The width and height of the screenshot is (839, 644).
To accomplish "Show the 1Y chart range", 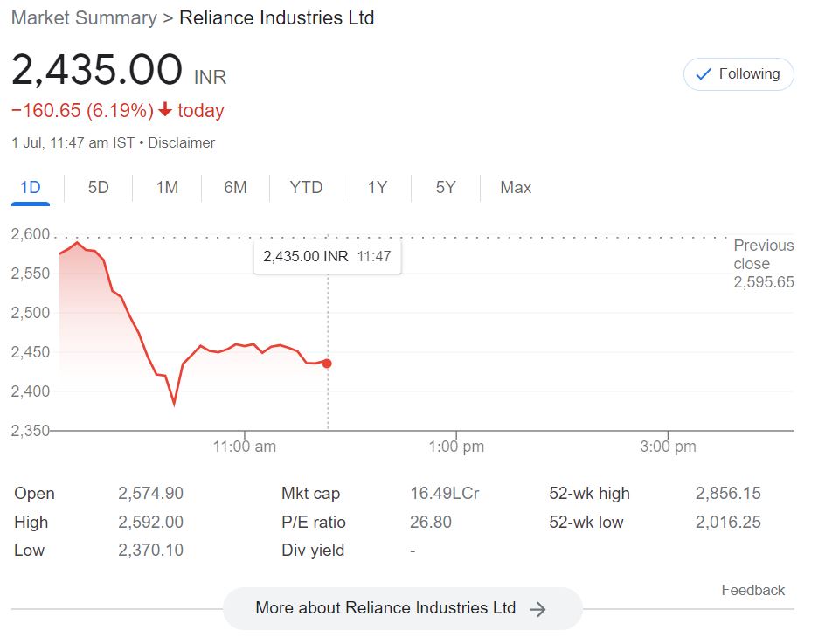I will [x=378, y=188].
